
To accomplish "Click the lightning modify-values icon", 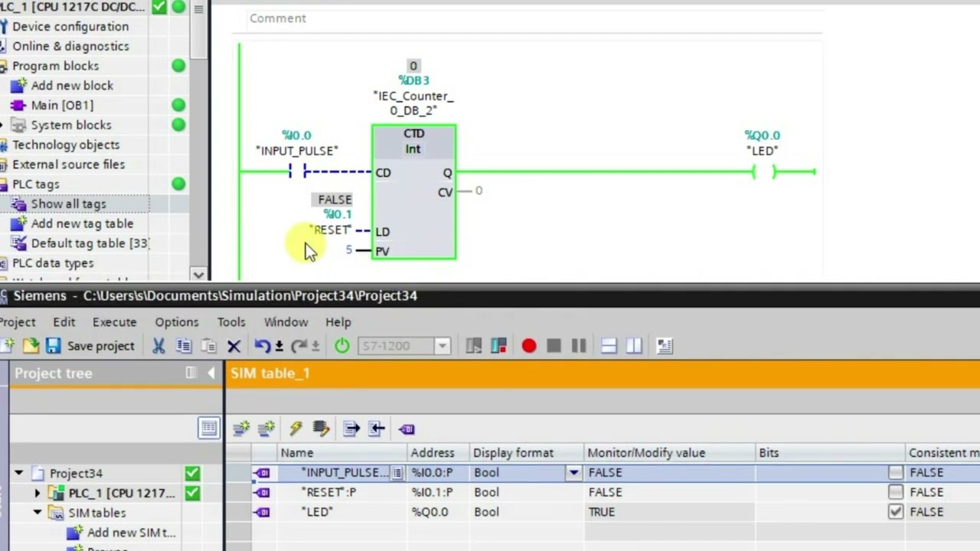I will (296, 429).
